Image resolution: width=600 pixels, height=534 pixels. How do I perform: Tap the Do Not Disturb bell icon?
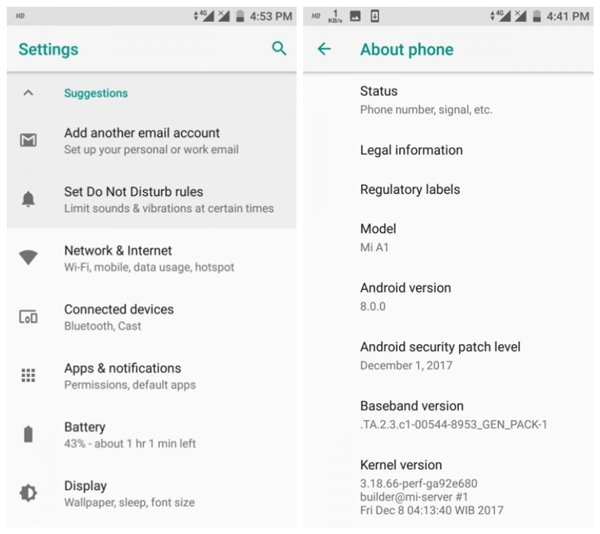tap(28, 199)
